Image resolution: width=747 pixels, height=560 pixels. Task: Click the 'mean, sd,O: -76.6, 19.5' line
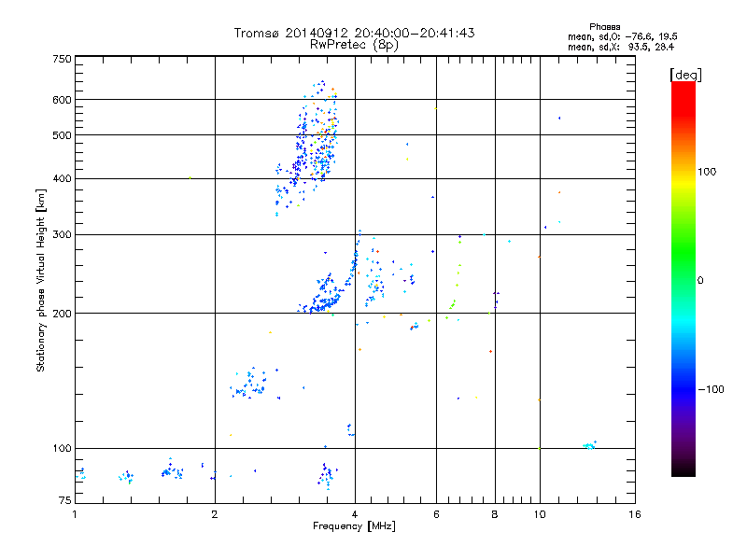623,36
